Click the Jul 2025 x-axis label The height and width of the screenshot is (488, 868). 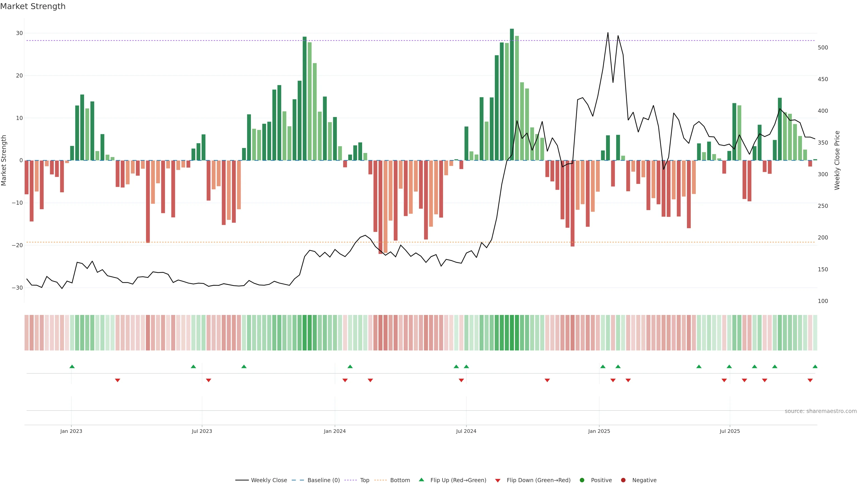pyautogui.click(x=729, y=431)
